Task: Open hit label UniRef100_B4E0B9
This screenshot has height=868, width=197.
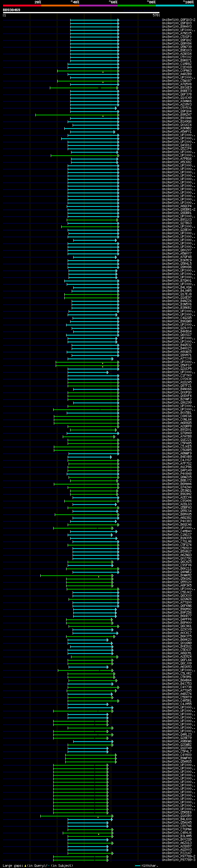Action: [177, 457]
